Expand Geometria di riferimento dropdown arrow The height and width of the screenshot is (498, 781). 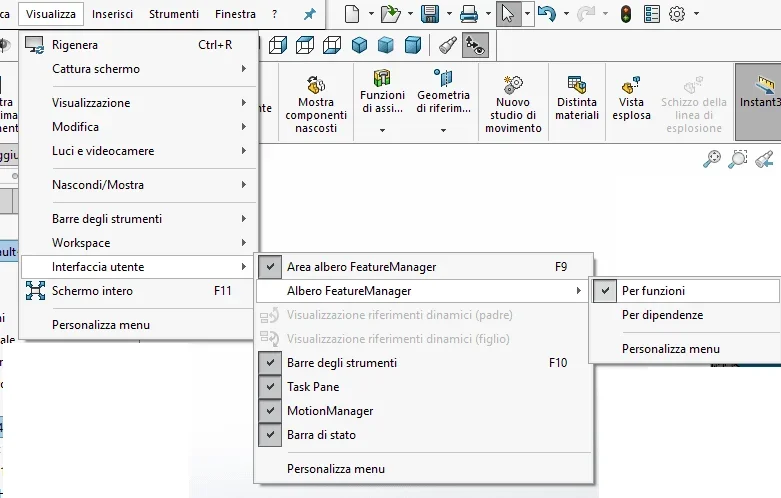443,130
